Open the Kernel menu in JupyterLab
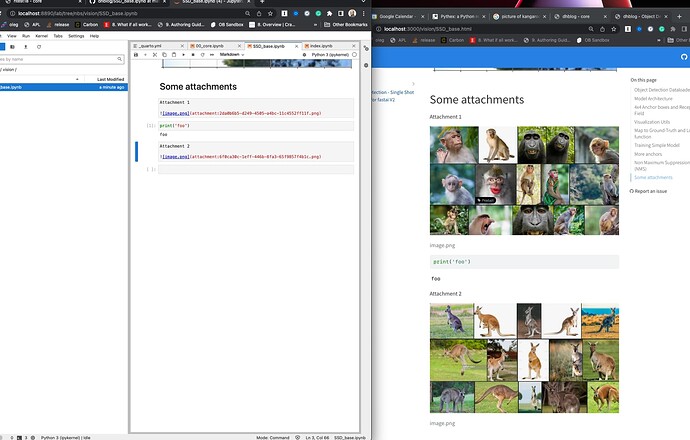The height and width of the screenshot is (440, 690). 40,35
